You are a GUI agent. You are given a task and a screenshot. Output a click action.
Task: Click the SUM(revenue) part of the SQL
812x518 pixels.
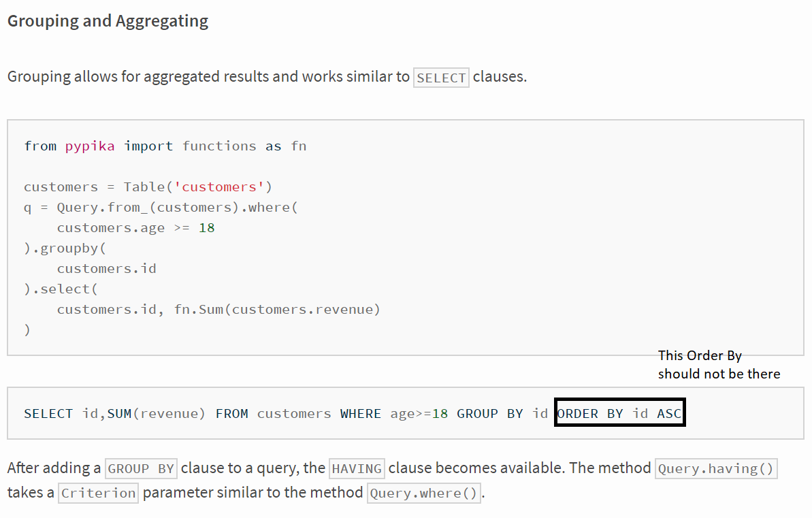click(x=156, y=414)
